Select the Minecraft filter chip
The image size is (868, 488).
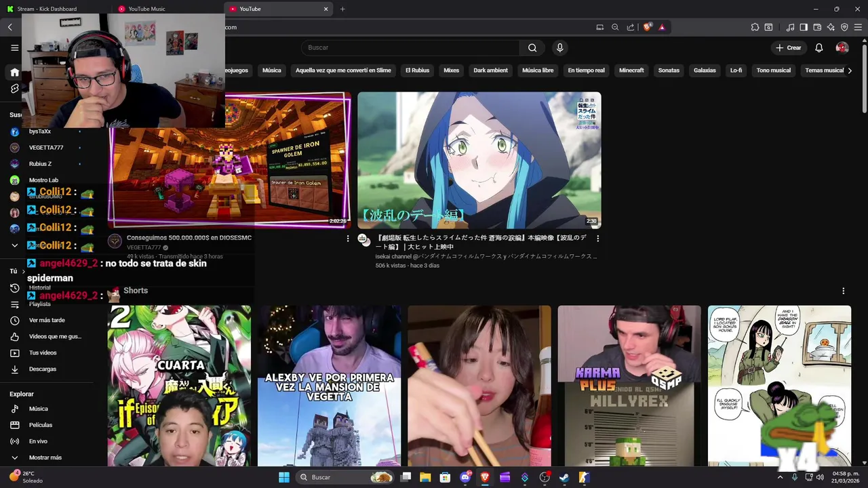pos(631,70)
